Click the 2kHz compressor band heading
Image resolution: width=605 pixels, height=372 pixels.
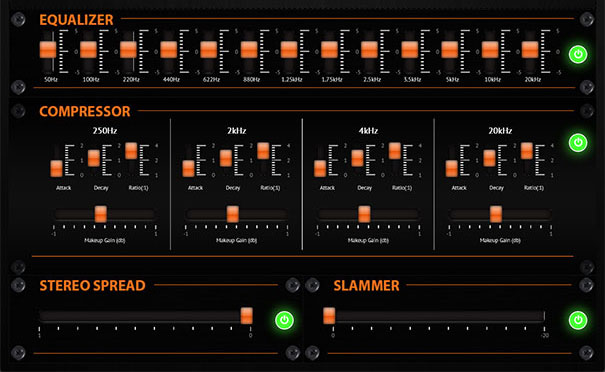[x=237, y=131]
